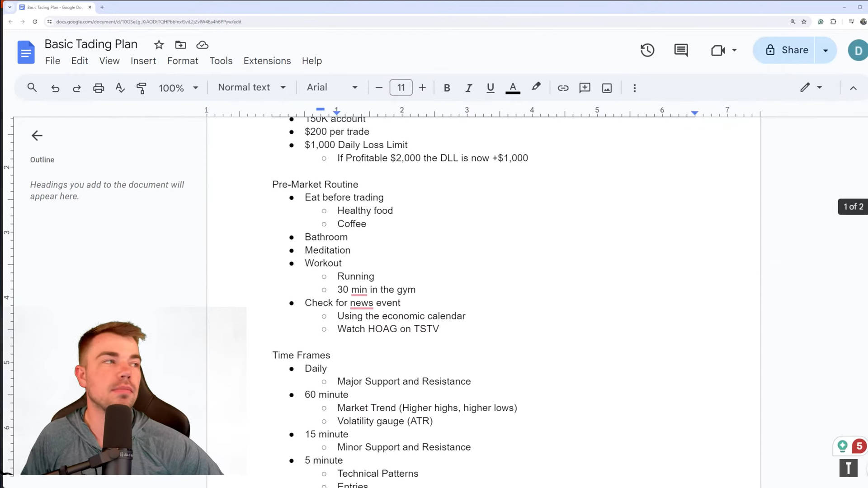The width and height of the screenshot is (868, 488).
Task: Open the Tools menu
Action: pos(221,61)
